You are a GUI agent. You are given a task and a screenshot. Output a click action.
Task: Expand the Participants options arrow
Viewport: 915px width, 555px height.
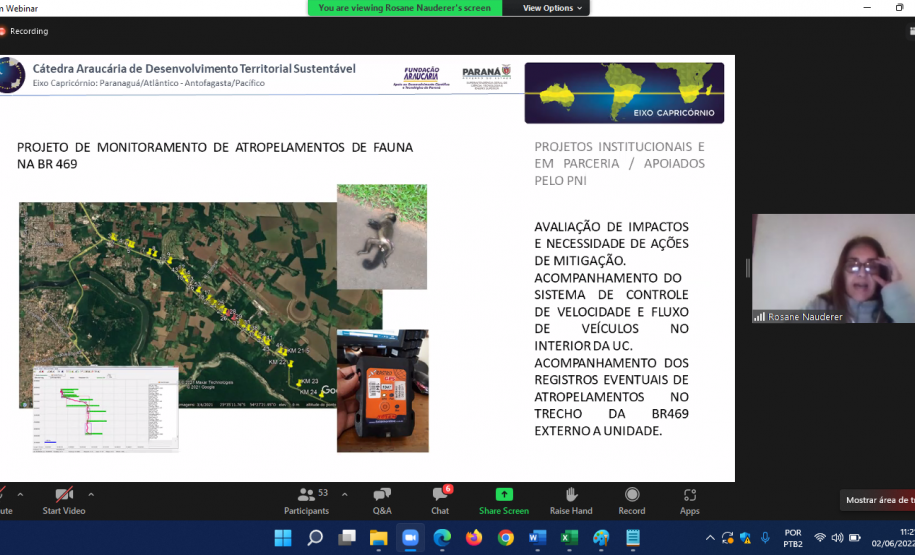pos(345,494)
